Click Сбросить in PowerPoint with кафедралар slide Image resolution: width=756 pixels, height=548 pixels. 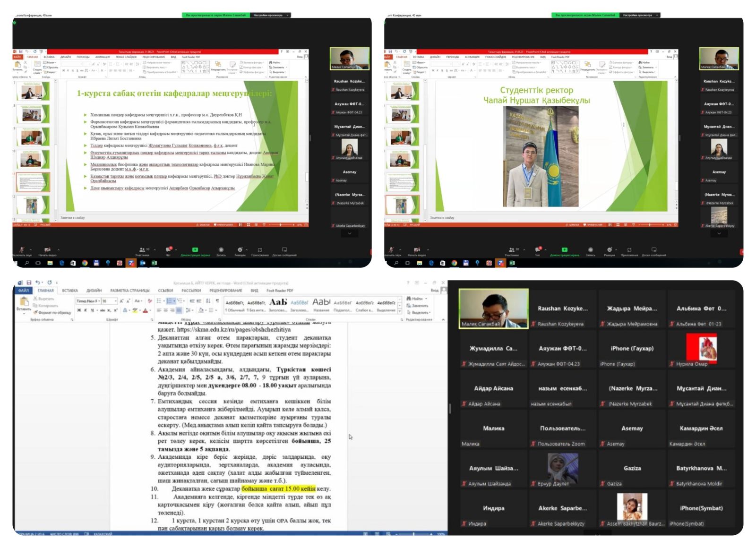coord(51,67)
